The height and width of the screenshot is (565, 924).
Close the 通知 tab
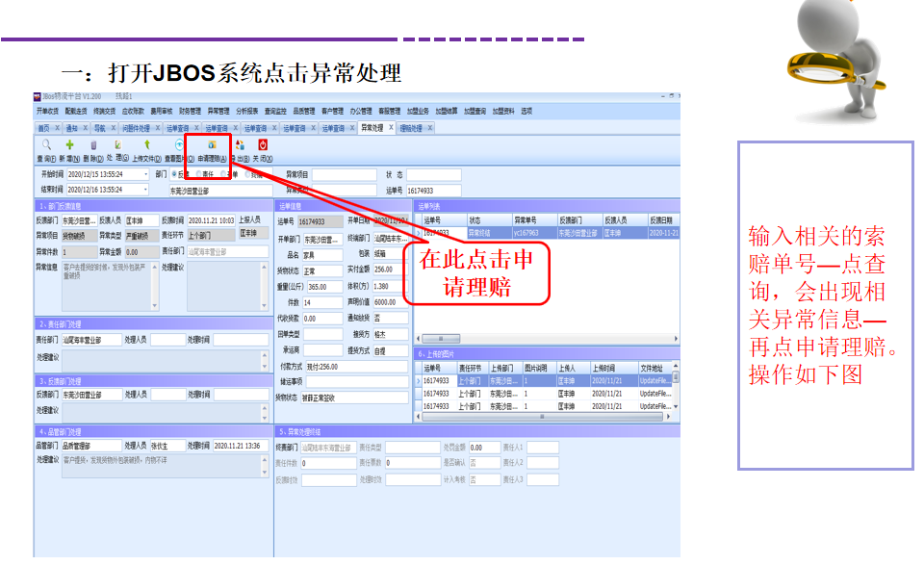(x=86, y=128)
